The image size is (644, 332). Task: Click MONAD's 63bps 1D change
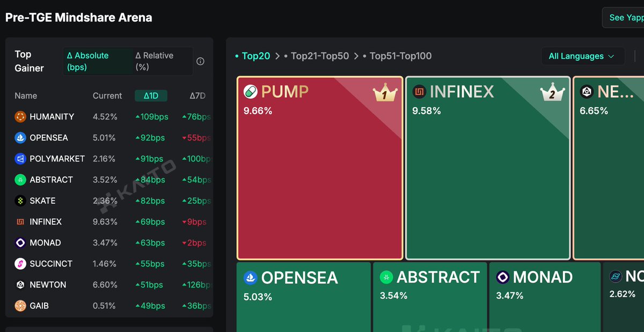click(x=150, y=243)
